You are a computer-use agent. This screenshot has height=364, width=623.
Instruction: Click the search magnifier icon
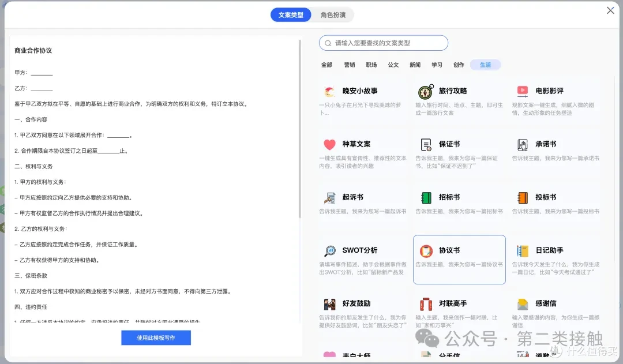[328, 43]
